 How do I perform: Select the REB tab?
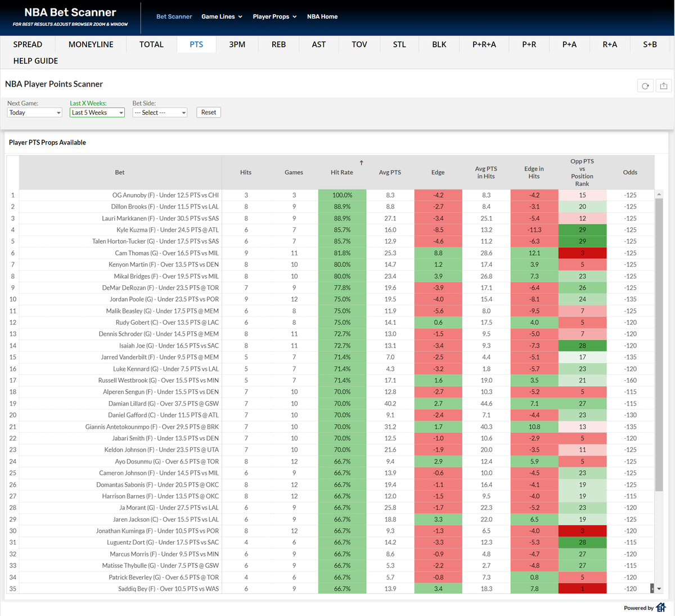pos(278,44)
